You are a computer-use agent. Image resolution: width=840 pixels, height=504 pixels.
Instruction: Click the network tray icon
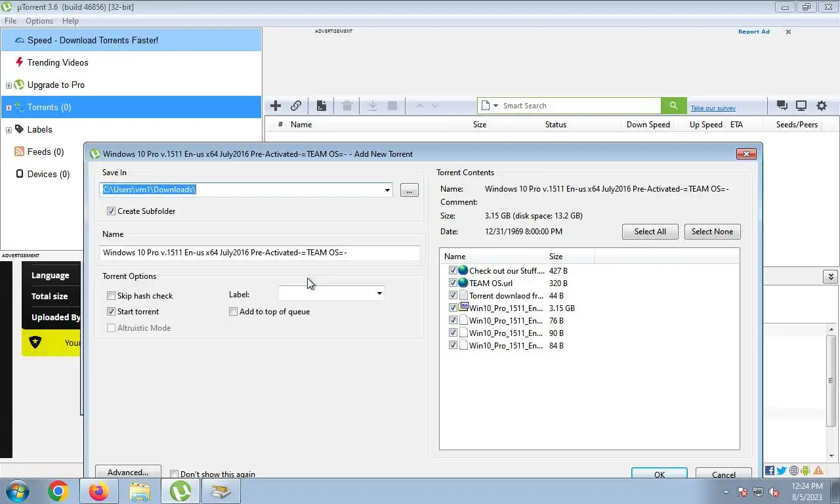click(x=758, y=492)
